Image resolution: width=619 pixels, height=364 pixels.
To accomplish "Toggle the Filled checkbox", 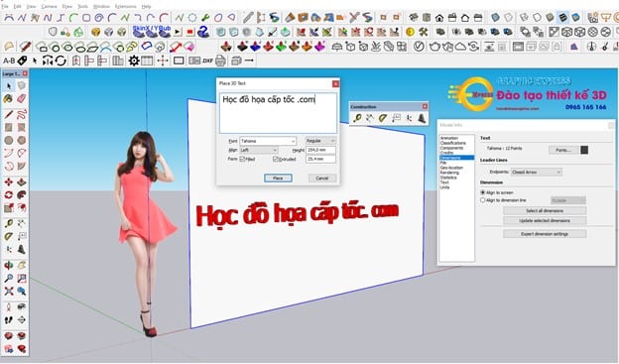I will (242, 159).
